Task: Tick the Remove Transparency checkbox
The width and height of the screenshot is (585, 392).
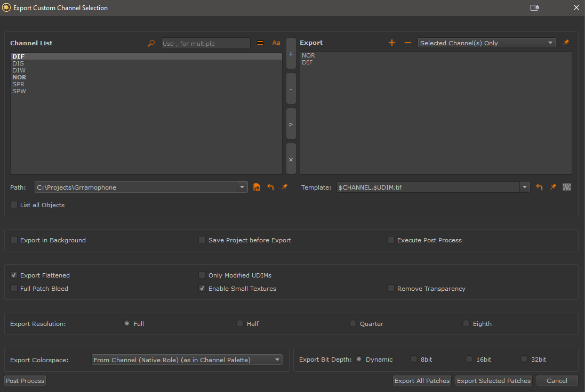Action: (x=391, y=289)
